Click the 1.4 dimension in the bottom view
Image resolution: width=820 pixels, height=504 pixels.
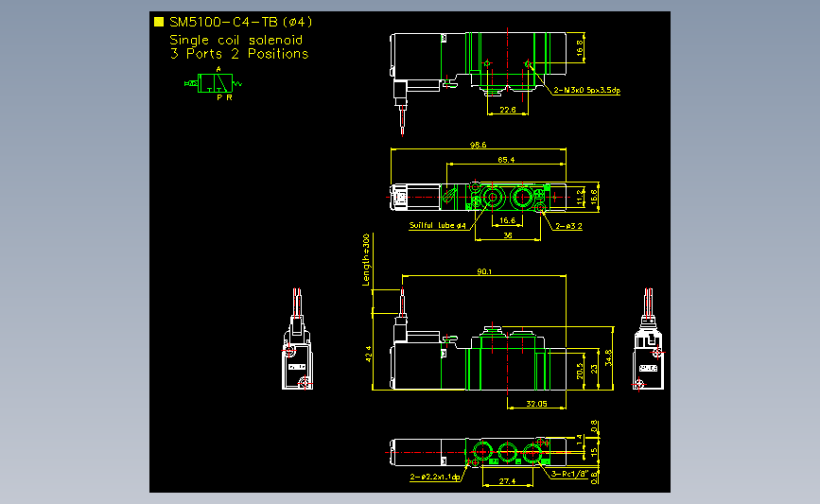580,440
